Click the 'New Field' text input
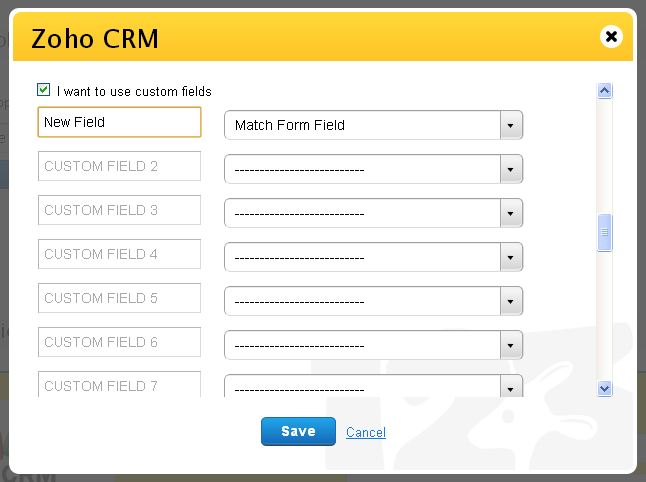This screenshot has height=482, width=646. coord(119,122)
